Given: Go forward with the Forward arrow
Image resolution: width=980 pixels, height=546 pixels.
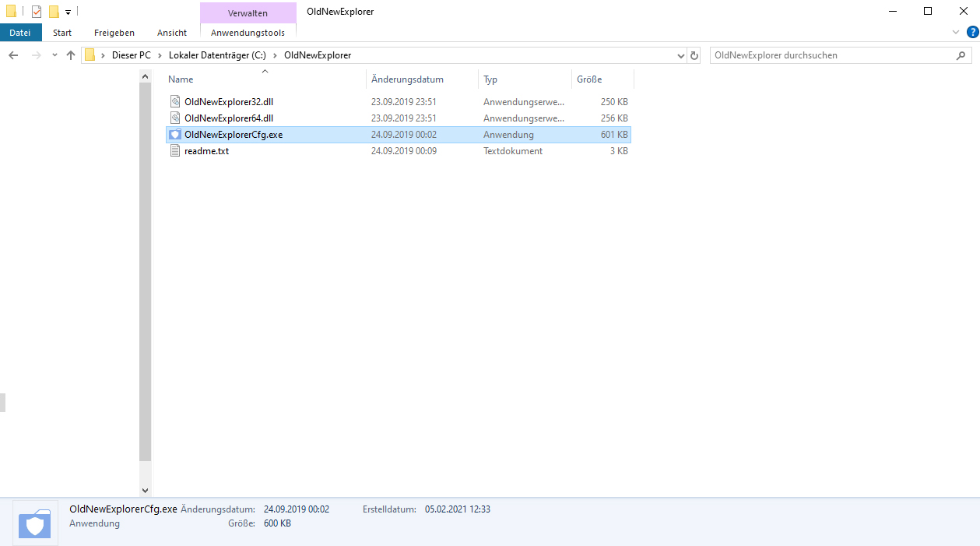Looking at the screenshot, I should [36, 55].
